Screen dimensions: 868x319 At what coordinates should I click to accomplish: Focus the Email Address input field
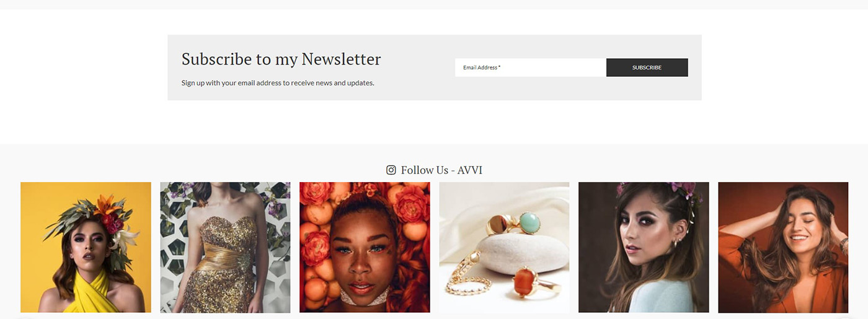tap(531, 68)
